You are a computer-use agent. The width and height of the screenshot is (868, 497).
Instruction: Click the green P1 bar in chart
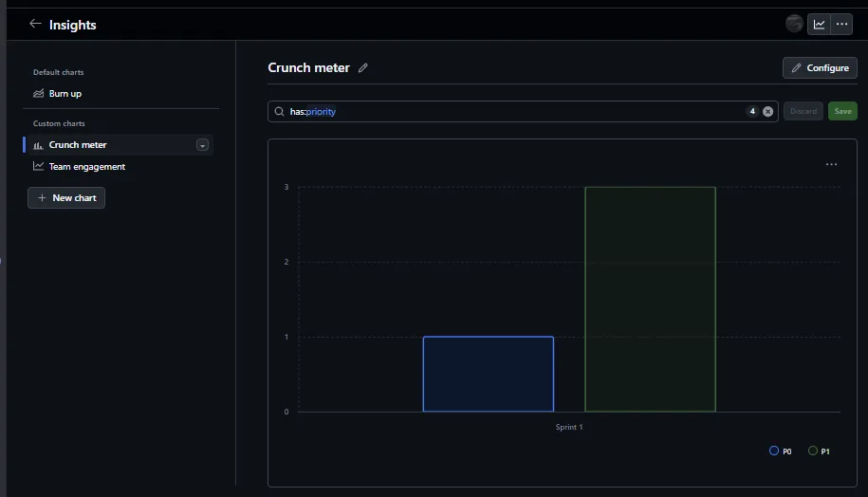pos(650,299)
